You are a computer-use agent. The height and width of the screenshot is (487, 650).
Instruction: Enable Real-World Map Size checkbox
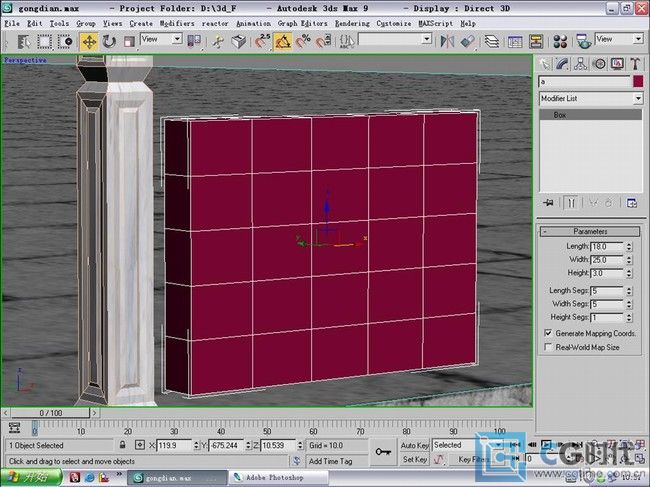tap(548, 347)
